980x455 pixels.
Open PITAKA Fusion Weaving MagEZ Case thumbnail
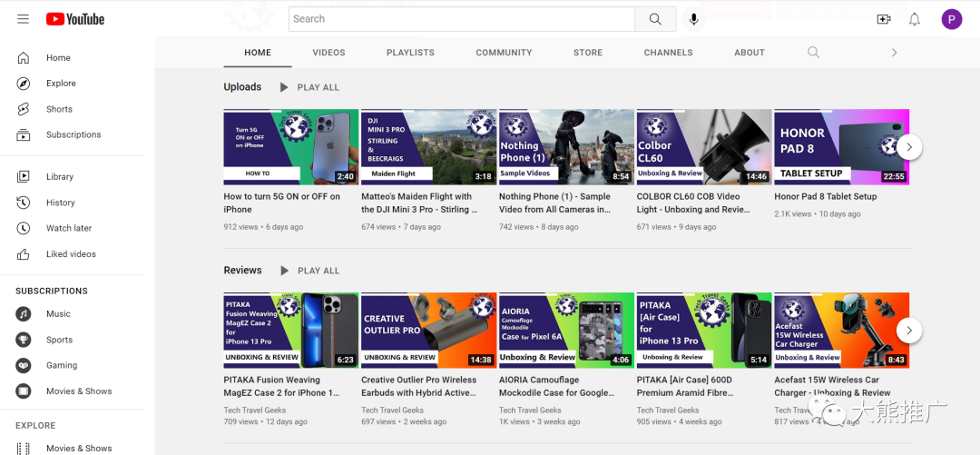coord(291,331)
